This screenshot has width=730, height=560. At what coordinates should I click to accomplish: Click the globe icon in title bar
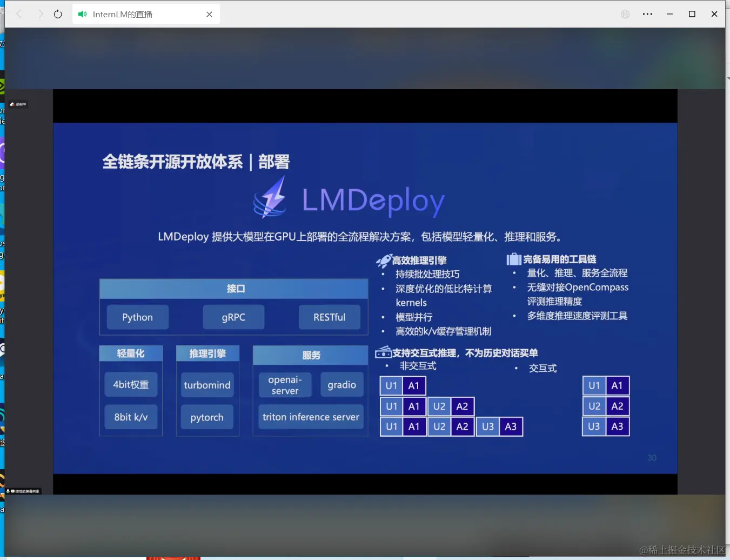625,14
